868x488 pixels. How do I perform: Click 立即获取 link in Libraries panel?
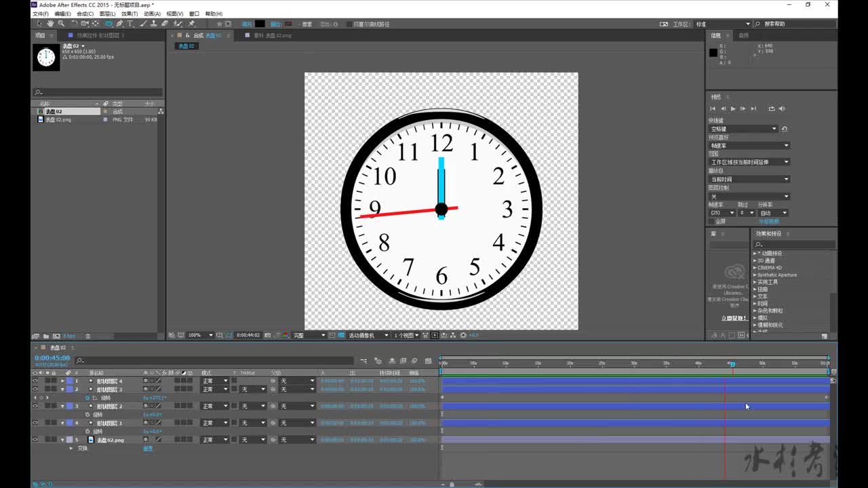(x=734, y=318)
